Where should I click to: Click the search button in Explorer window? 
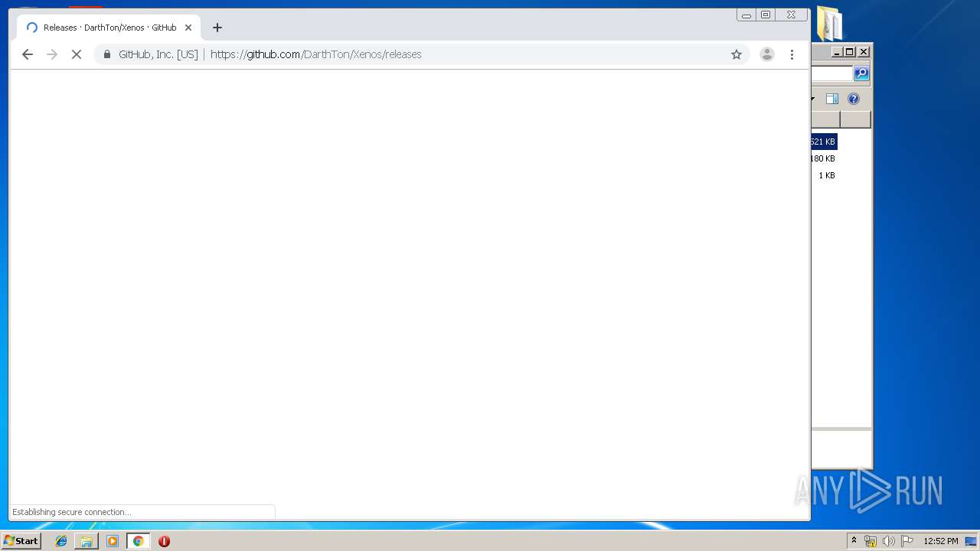coord(861,73)
